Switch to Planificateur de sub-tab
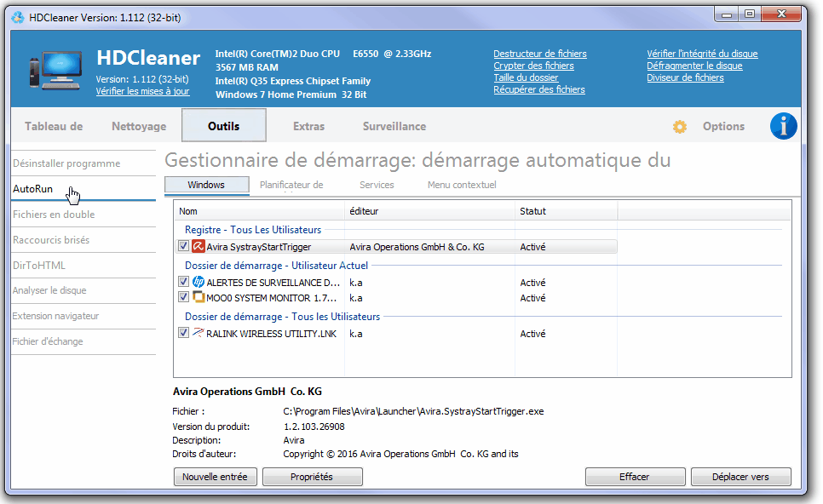Screen dimensions: 823x504 [x=291, y=185]
